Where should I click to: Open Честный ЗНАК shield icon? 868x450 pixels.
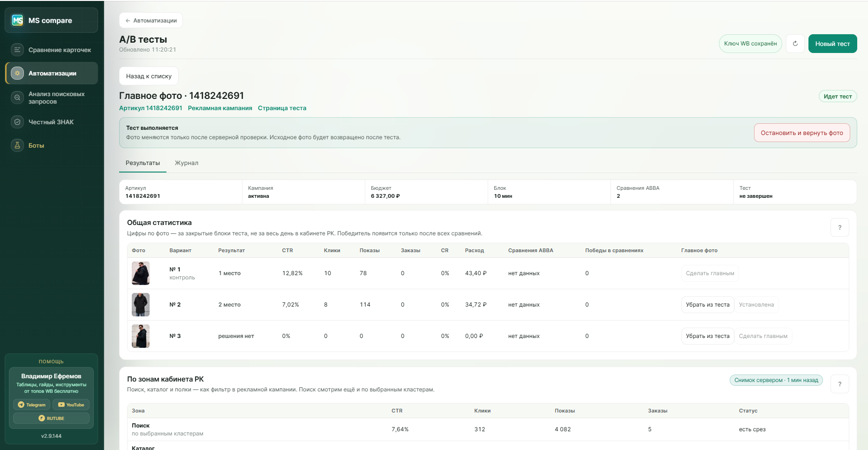pyautogui.click(x=17, y=122)
